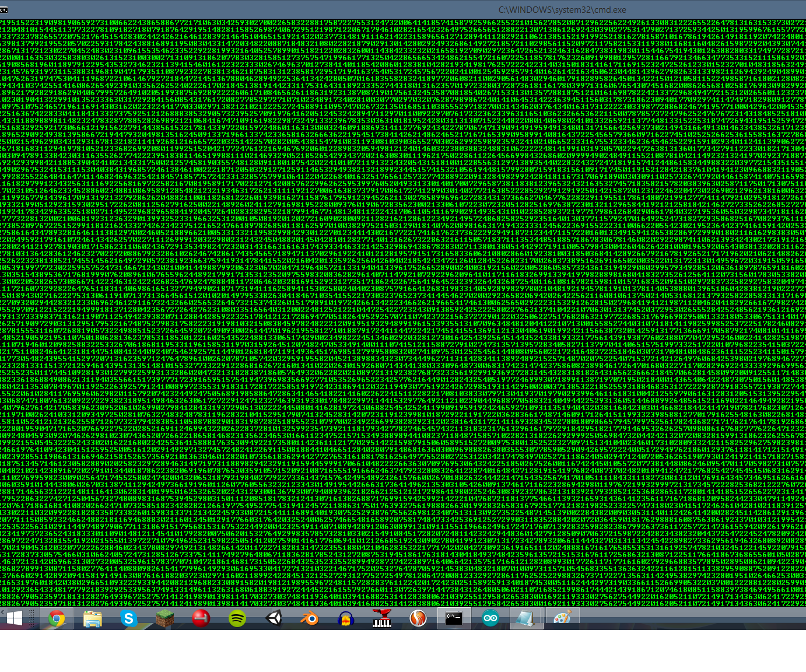Open the red ball game icon
The height and width of the screenshot is (672, 806).
point(201,619)
